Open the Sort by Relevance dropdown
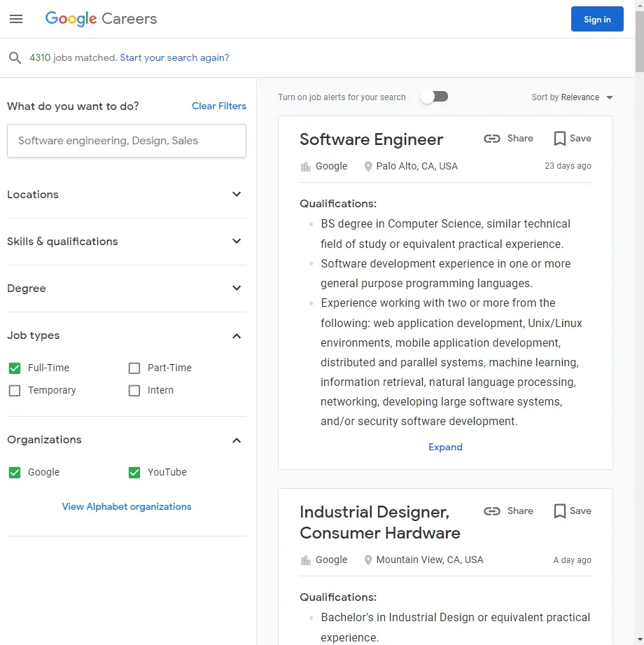 tap(572, 97)
